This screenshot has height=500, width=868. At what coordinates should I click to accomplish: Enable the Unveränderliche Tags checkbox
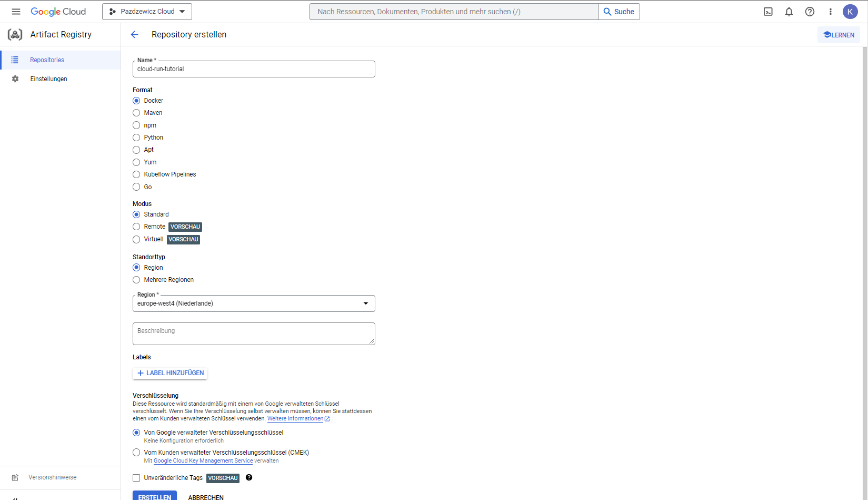pos(136,478)
